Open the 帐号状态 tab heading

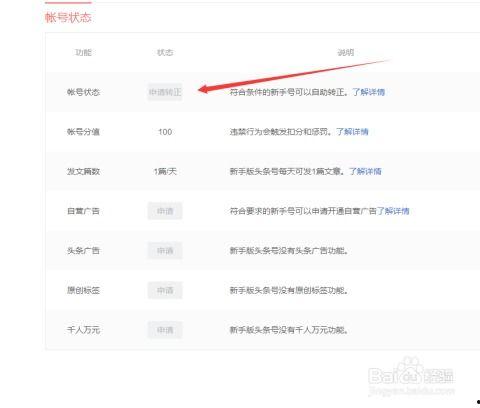pos(68,17)
